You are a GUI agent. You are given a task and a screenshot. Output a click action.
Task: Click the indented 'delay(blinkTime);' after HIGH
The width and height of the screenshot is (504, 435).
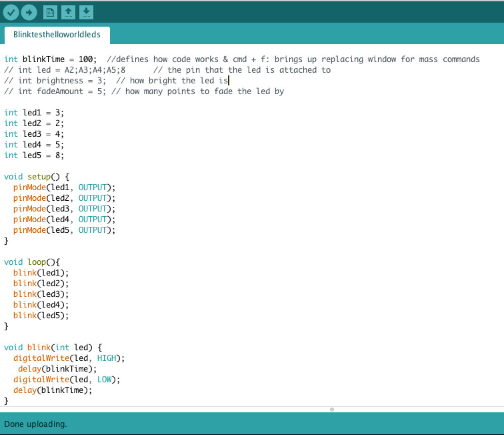click(57, 369)
